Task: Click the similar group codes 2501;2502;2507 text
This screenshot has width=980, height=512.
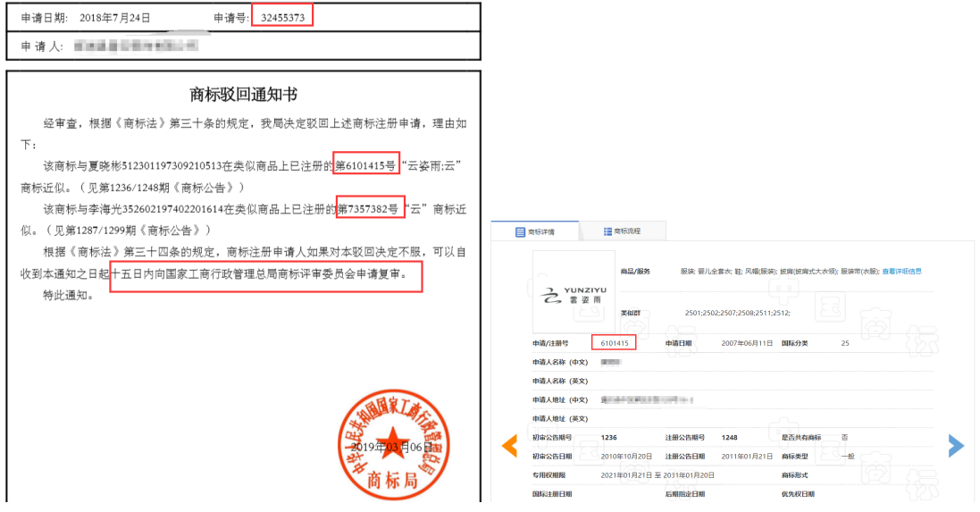Action: pos(737,314)
